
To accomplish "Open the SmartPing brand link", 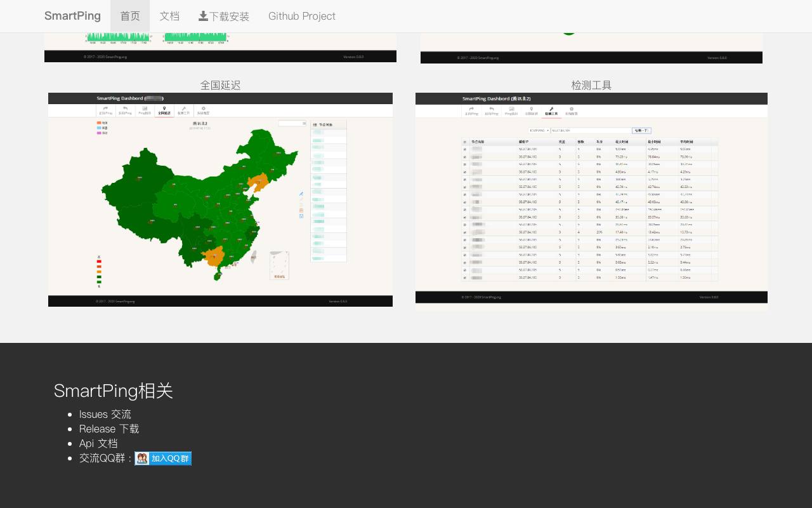I will [x=72, y=16].
